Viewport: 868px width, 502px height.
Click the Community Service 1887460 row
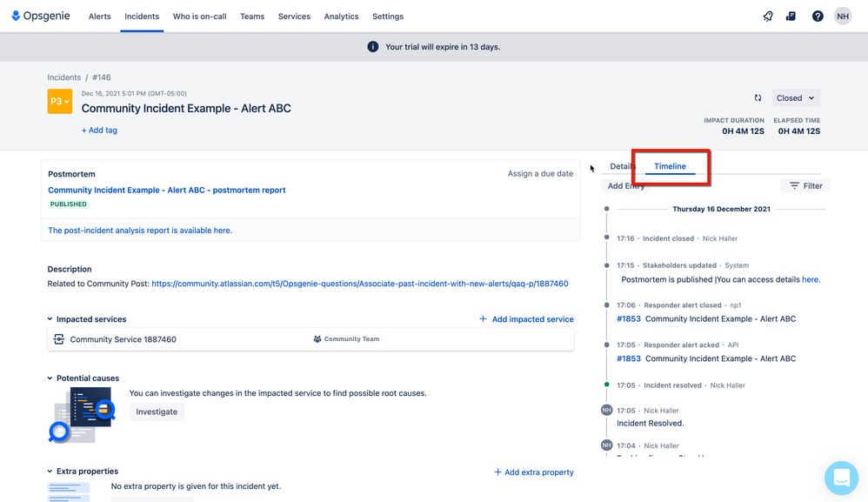click(310, 339)
